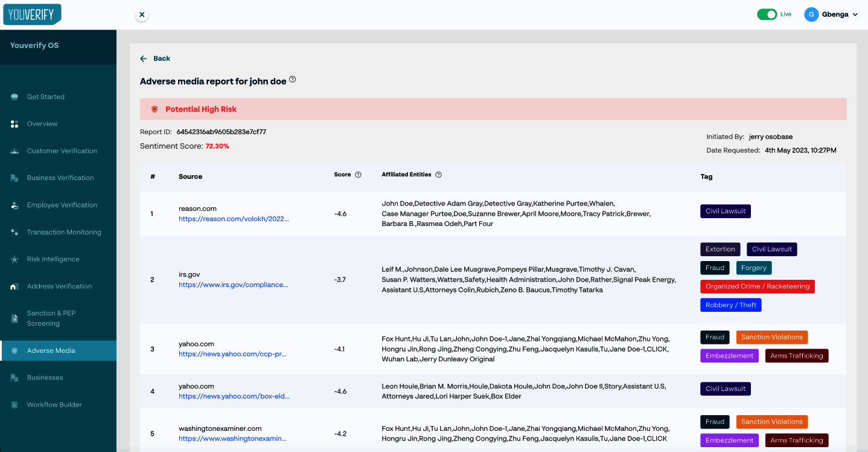Click the Overview grid icon
The image size is (868, 452).
[14, 124]
